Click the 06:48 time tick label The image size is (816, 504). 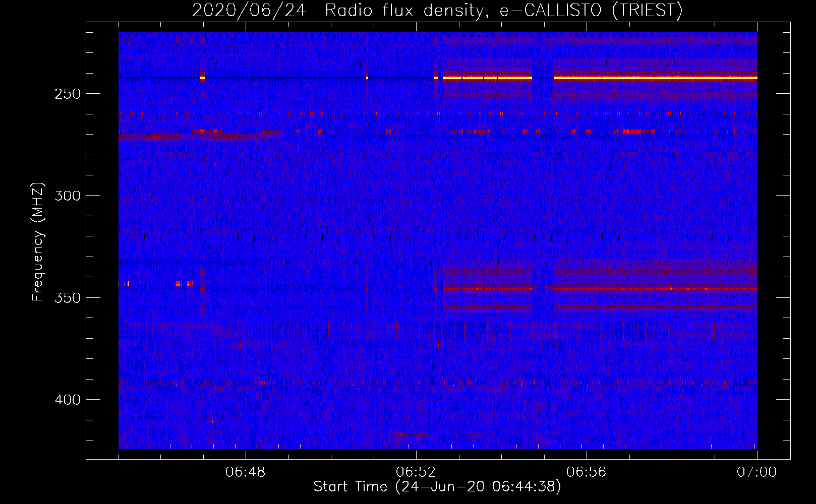pos(246,472)
